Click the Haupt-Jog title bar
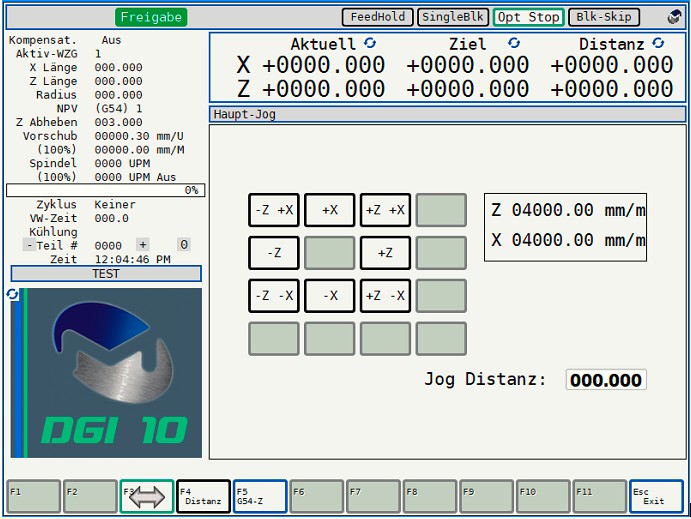 coord(448,114)
